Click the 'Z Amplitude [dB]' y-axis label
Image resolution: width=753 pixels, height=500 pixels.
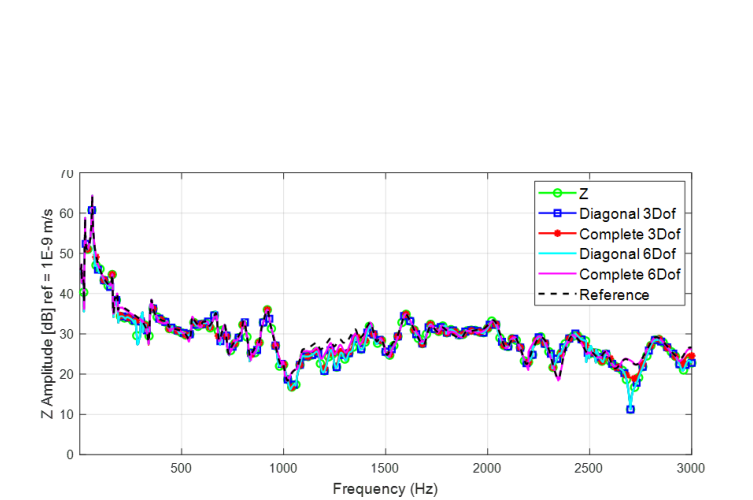click(x=49, y=313)
